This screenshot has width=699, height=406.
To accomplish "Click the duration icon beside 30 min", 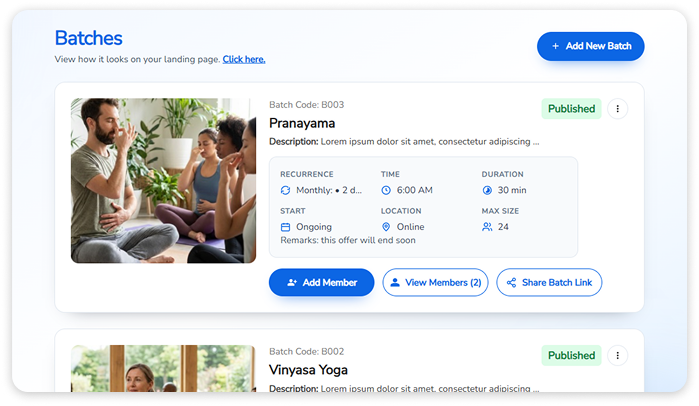I will click(487, 190).
